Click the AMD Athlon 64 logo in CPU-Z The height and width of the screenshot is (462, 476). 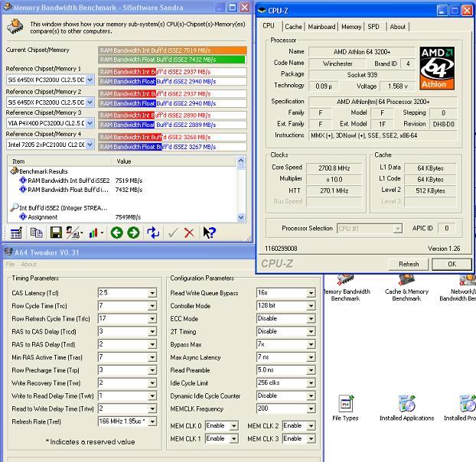437,68
